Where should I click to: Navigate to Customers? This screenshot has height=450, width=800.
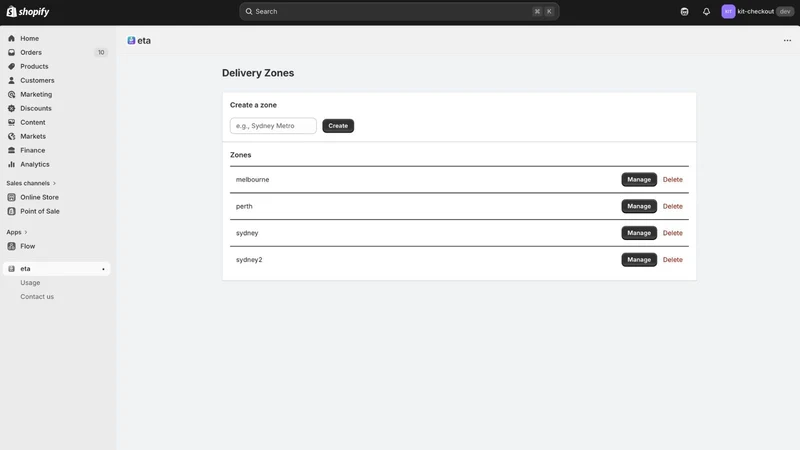click(x=37, y=80)
